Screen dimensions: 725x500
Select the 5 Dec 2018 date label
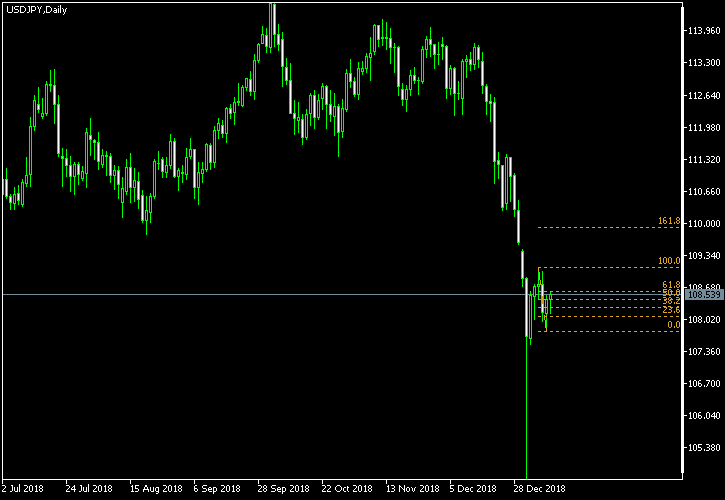click(473, 489)
